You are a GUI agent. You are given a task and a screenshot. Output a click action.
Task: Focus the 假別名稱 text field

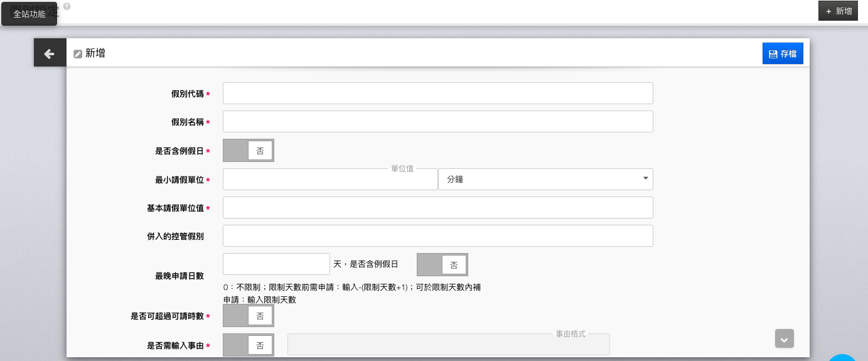pyautogui.click(x=437, y=122)
